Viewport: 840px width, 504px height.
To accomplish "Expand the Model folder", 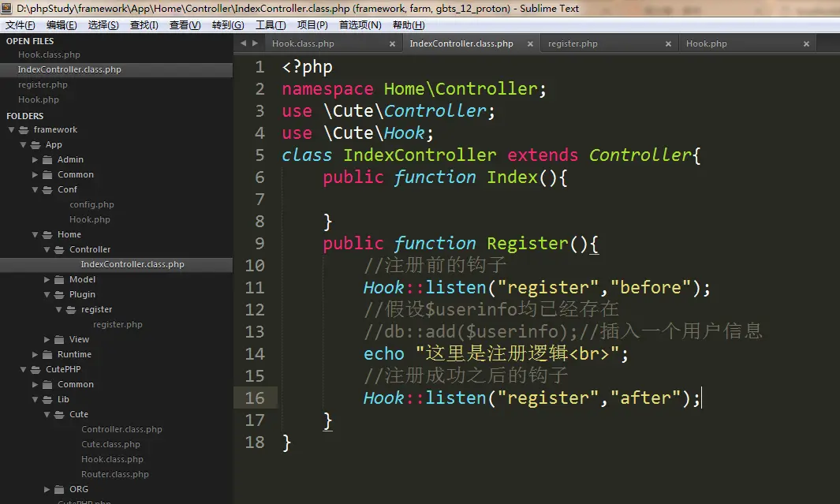I will point(47,279).
